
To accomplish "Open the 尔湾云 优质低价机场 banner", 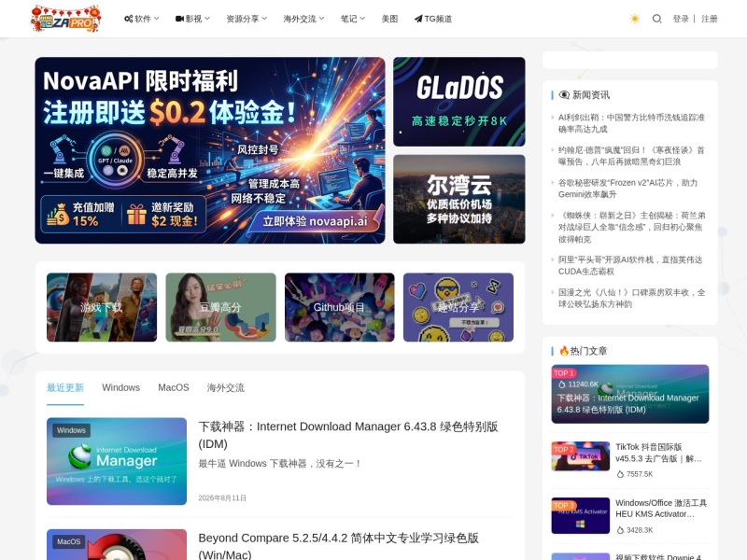I will click(x=459, y=199).
